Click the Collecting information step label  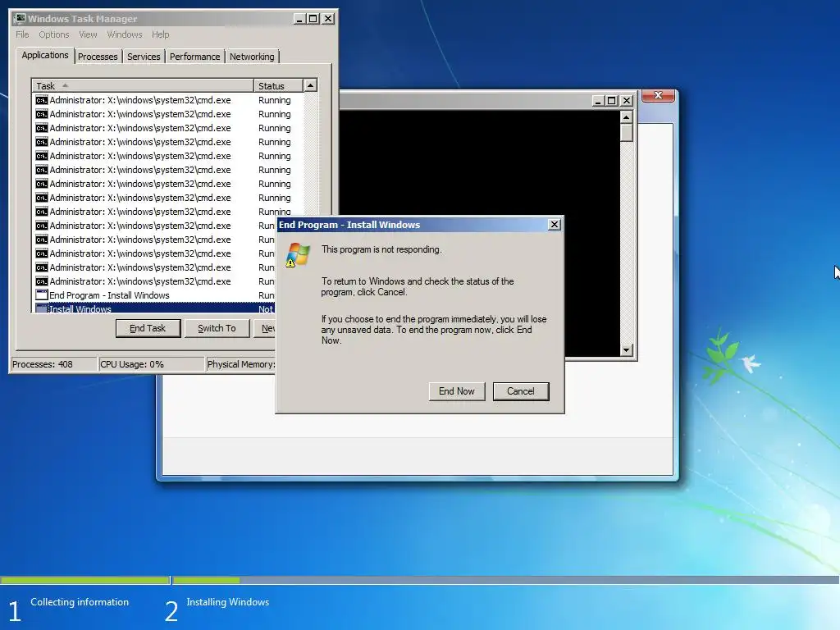tap(80, 602)
